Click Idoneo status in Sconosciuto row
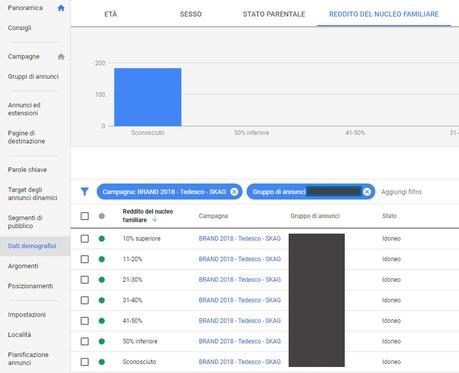The width and height of the screenshot is (459, 373). click(x=391, y=362)
